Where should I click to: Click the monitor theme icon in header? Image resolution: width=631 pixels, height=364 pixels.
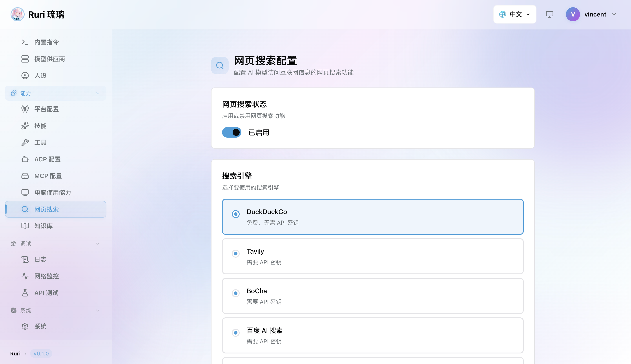[549, 14]
